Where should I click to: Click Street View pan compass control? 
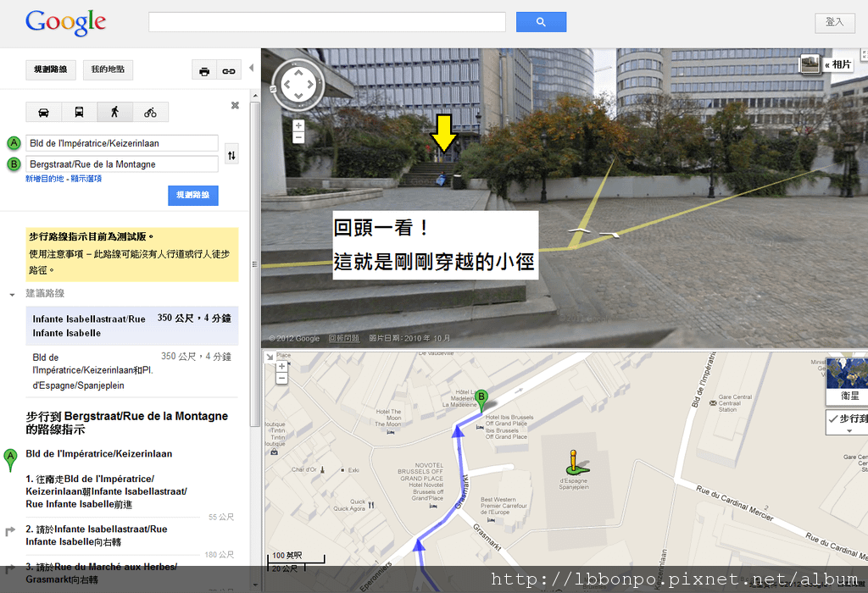coord(298,85)
